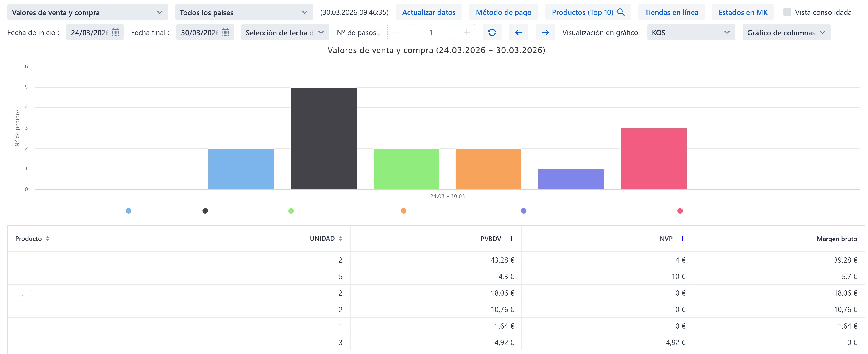The image size is (868, 354).
Task: Click NVP column info icon
Action: [682, 239]
